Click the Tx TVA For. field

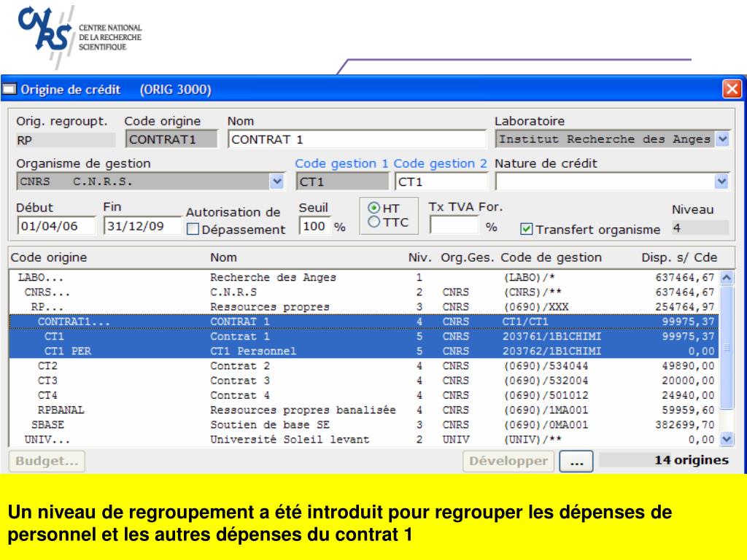[x=454, y=225]
